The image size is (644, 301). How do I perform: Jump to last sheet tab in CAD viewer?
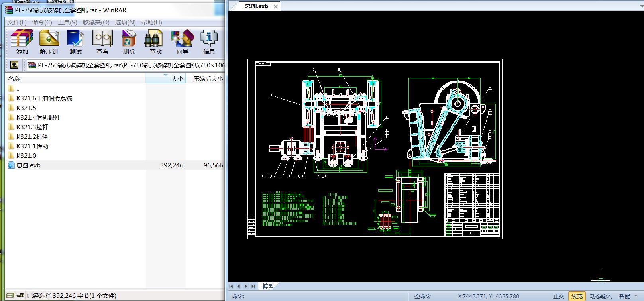(x=253, y=286)
